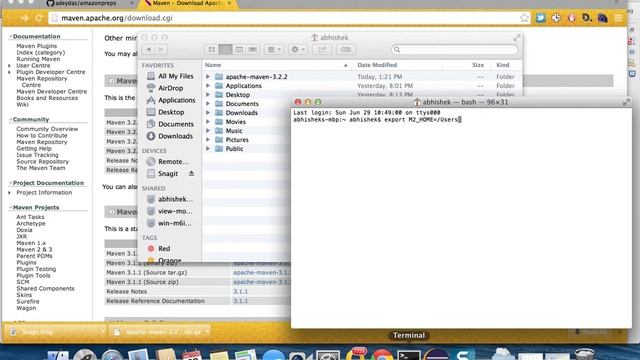640x360 pixels.
Task: Open Finder arrange-by dropdown
Action: tap(274, 49)
